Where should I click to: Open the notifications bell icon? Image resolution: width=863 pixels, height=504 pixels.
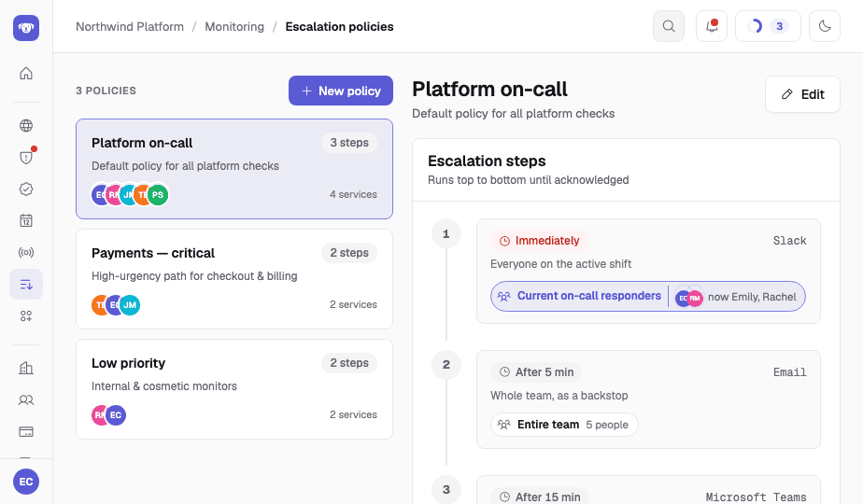coord(712,26)
